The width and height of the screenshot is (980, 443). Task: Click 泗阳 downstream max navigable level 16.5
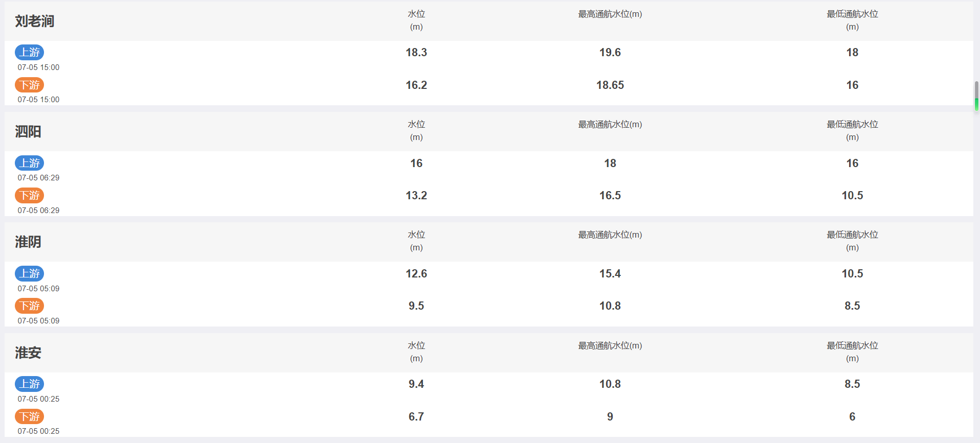click(x=610, y=195)
